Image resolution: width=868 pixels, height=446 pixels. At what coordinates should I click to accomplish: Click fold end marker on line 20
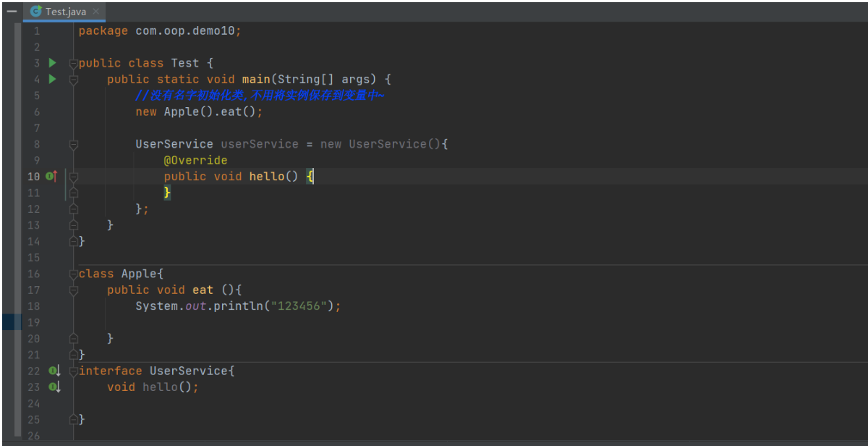73,338
